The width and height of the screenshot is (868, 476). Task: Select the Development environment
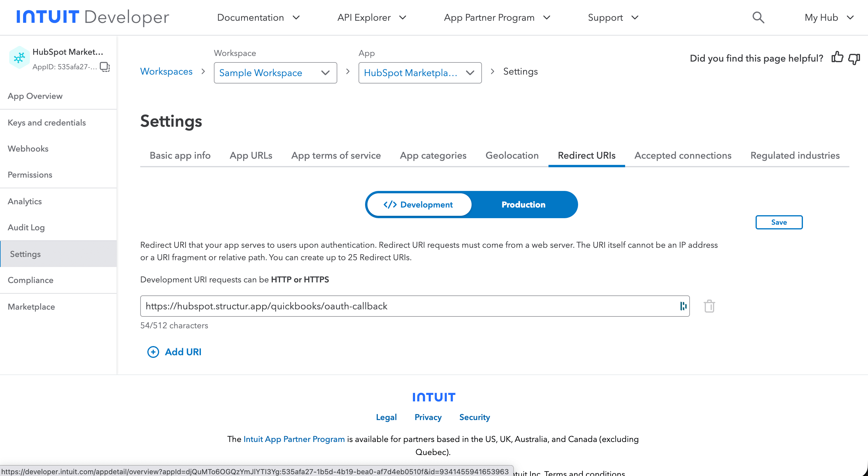(419, 204)
